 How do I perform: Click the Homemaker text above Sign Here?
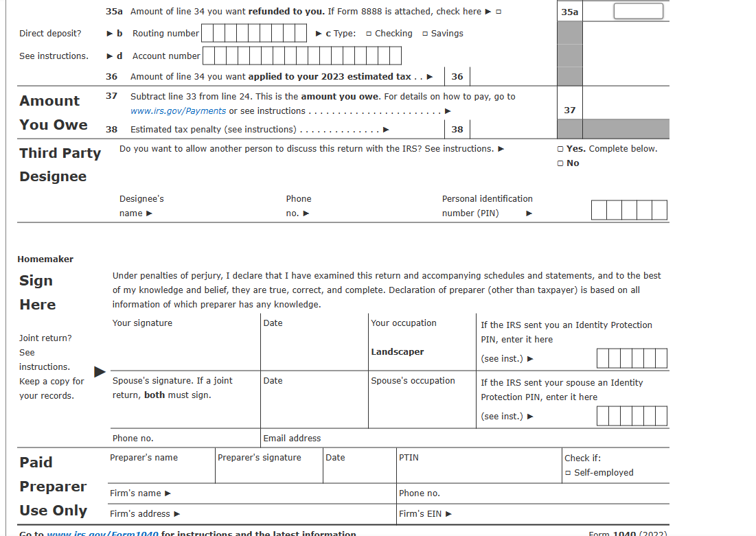pyautogui.click(x=45, y=259)
